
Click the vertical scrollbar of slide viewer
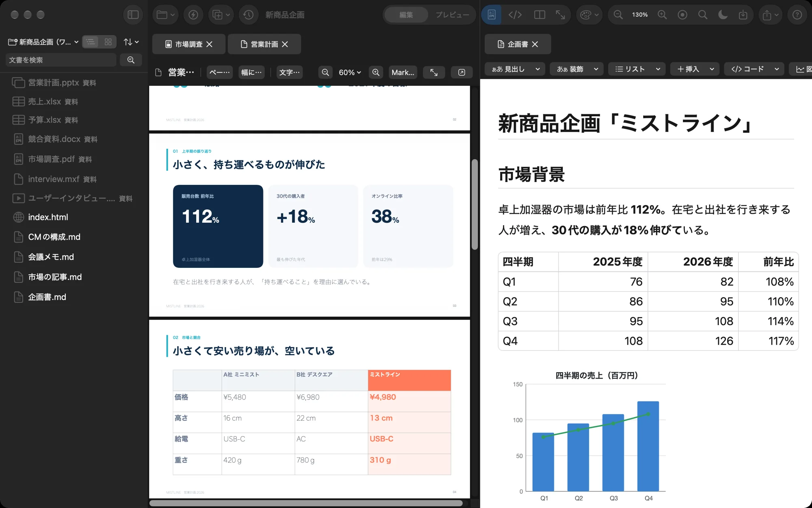pyautogui.click(x=475, y=204)
